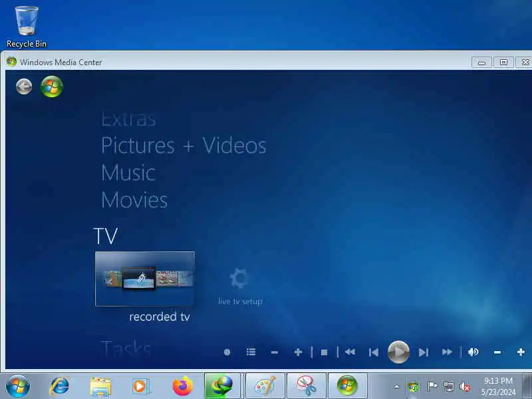The height and width of the screenshot is (399, 532).
Task: Click the live tv setup label
Action: [x=240, y=301]
